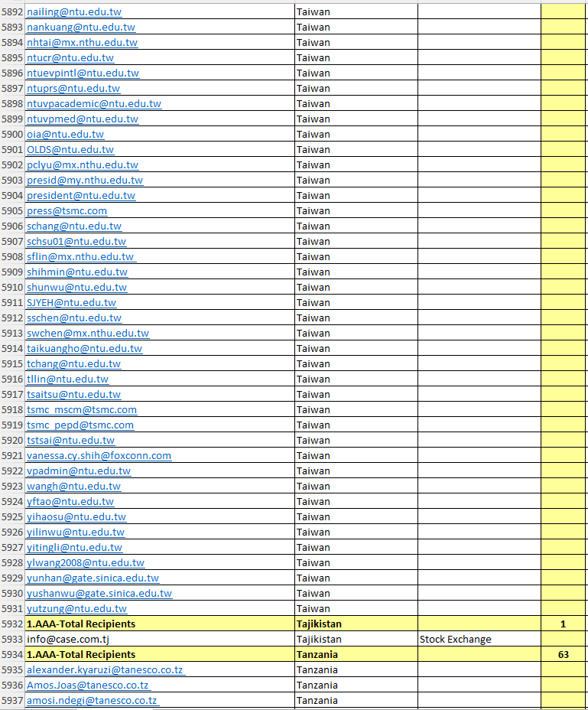The image size is (588, 710).
Task: Open vpadmin@ntu.edu.tw email link
Action: point(79,471)
